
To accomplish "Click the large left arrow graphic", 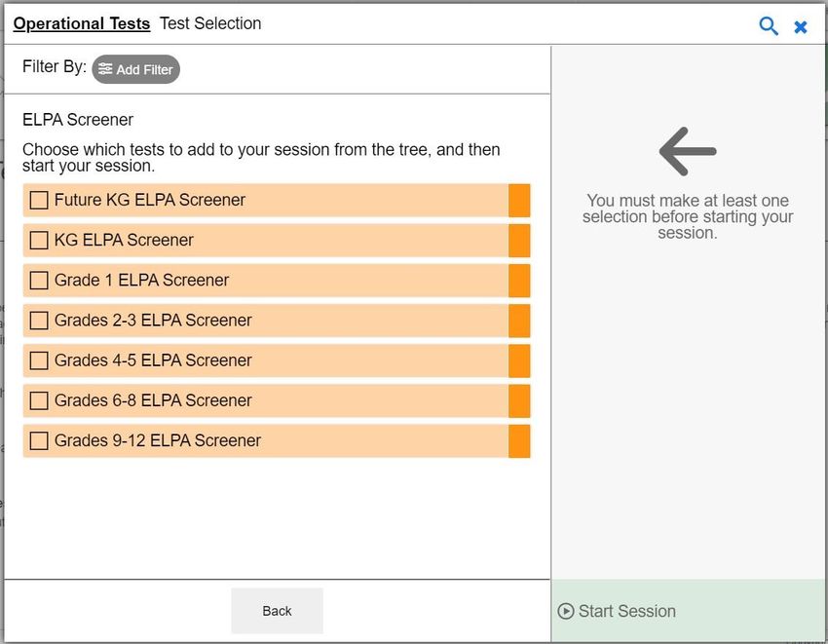I will coord(688,151).
